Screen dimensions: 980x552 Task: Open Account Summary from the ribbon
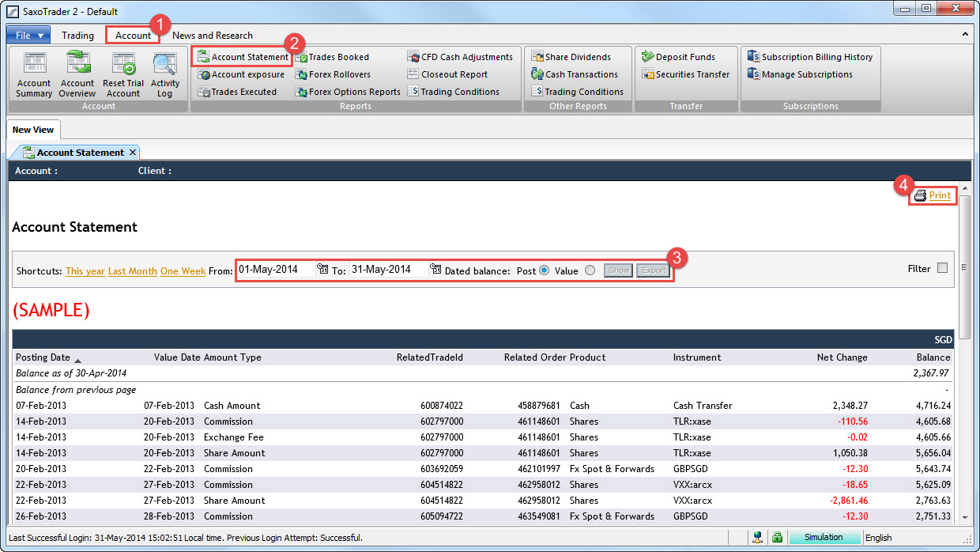click(34, 75)
